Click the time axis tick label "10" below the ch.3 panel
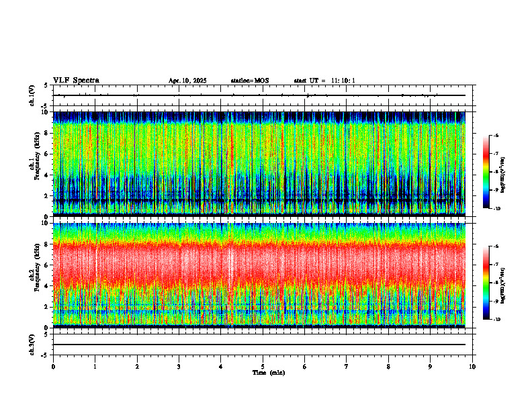Image resolution: width=532 pixels, height=411 pixels. point(472,367)
